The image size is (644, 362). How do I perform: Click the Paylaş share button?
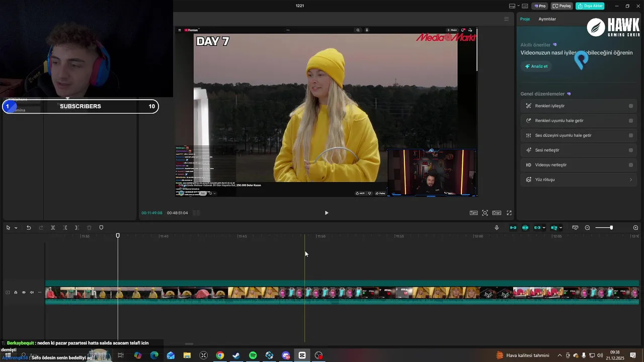tap(562, 6)
